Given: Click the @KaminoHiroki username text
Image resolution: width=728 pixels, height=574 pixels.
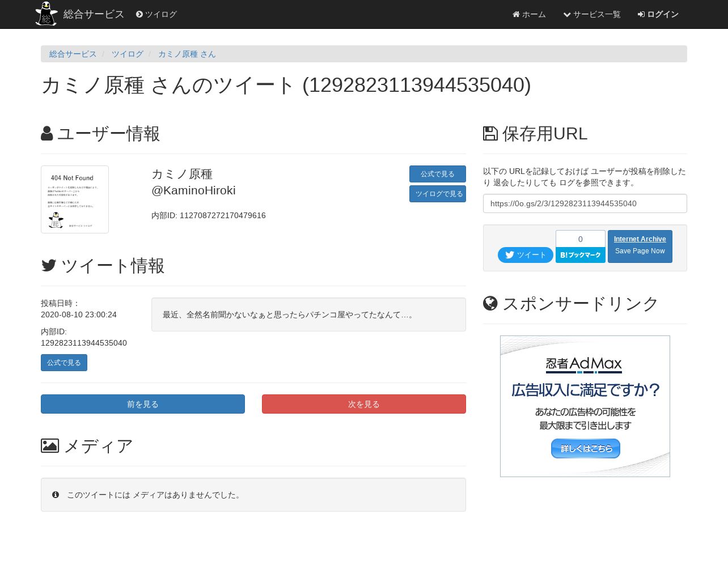Looking at the screenshot, I should coord(193,190).
